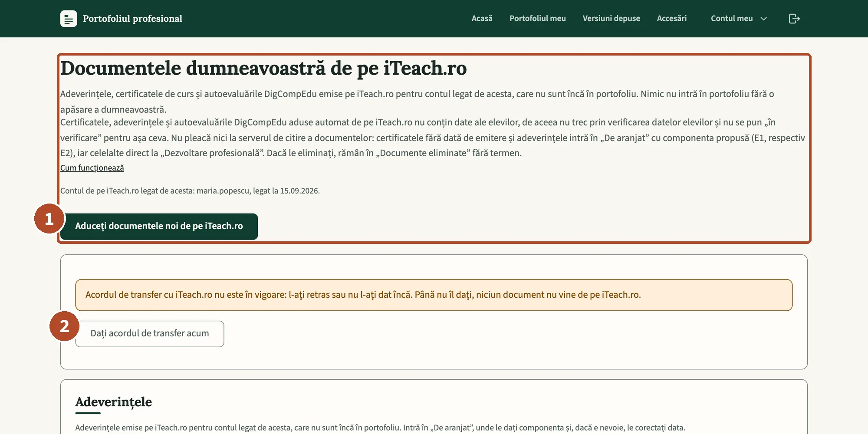This screenshot has height=434, width=868.
Task: Open the Accesări menu item
Action: 672,19
